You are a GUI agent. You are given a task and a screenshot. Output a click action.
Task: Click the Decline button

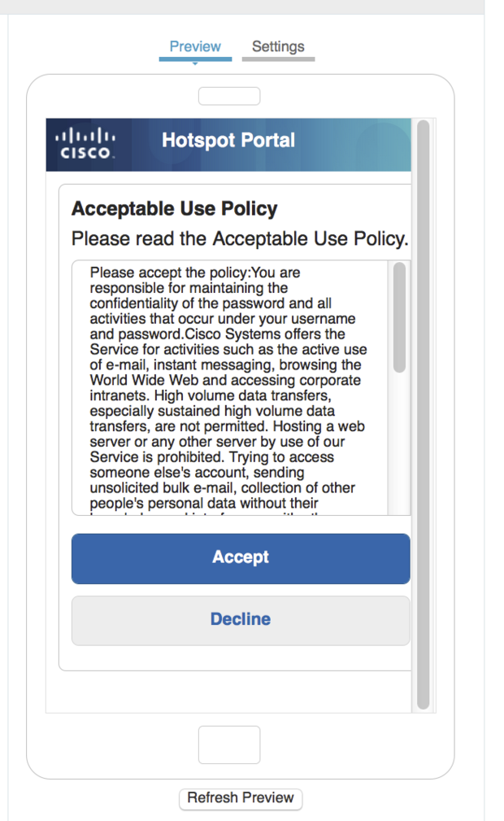(x=241, y=621)
